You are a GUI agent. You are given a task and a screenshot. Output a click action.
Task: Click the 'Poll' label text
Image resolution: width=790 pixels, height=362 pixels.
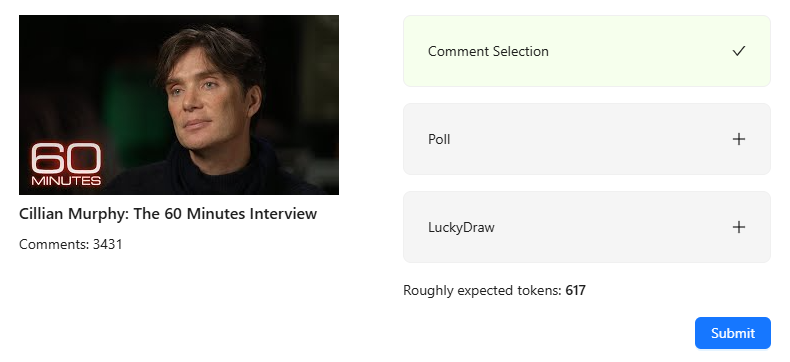tap(439, 139)
